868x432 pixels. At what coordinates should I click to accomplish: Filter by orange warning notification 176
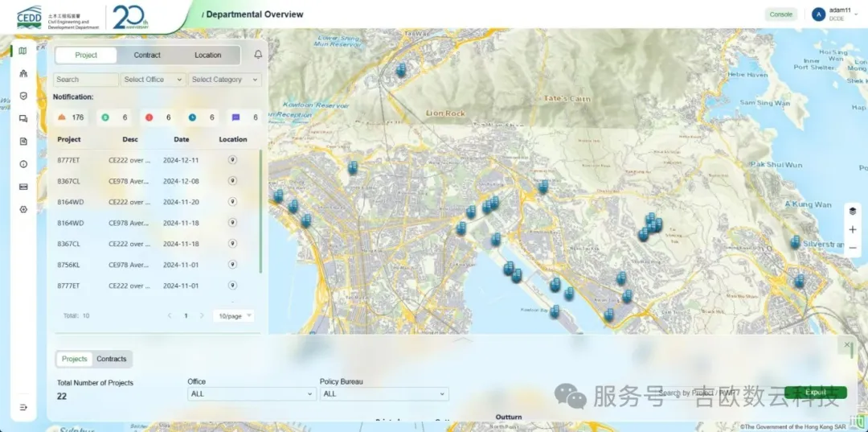71,117
